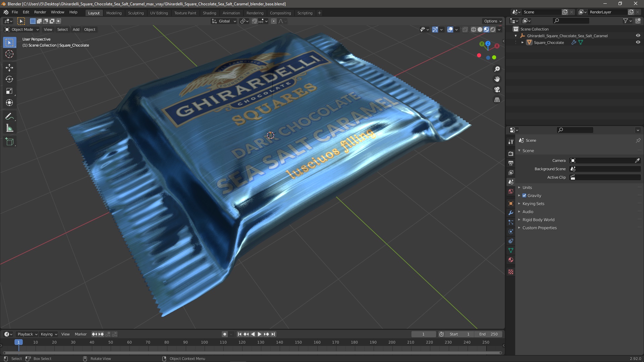
Task: Activate the Rotate tool
Action: pyautogui.click(x=9, y=79)
